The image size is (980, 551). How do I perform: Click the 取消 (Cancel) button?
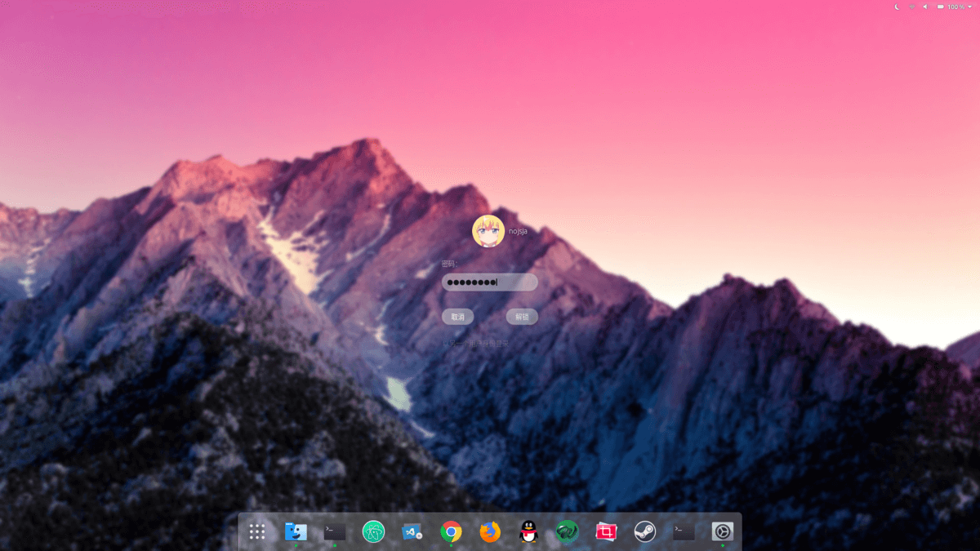click(457, 317)
